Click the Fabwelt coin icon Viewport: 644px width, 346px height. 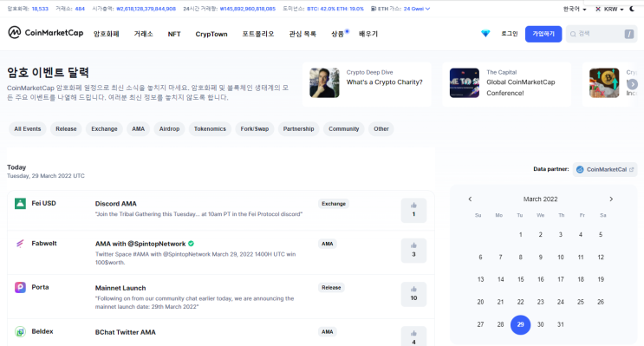coord(20,244)
